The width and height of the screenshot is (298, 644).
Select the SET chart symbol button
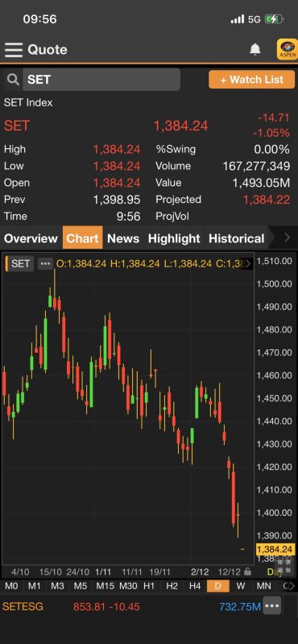click(20, 264)
